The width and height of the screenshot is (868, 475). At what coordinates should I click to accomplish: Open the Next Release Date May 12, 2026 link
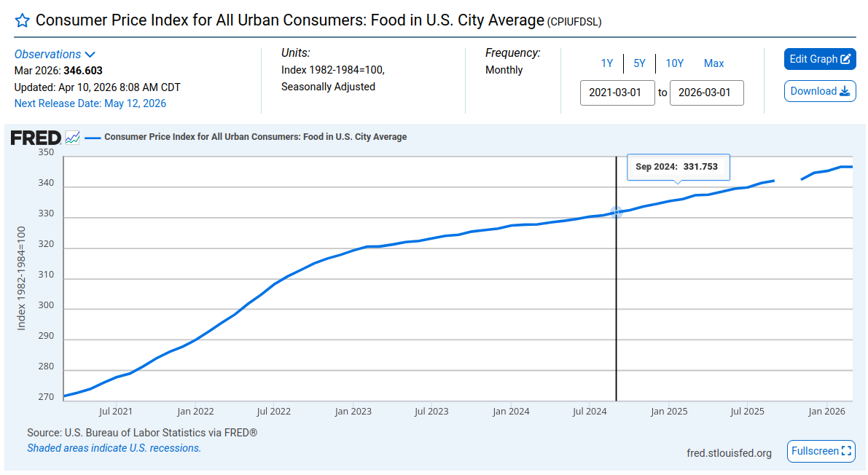[90, 103]
